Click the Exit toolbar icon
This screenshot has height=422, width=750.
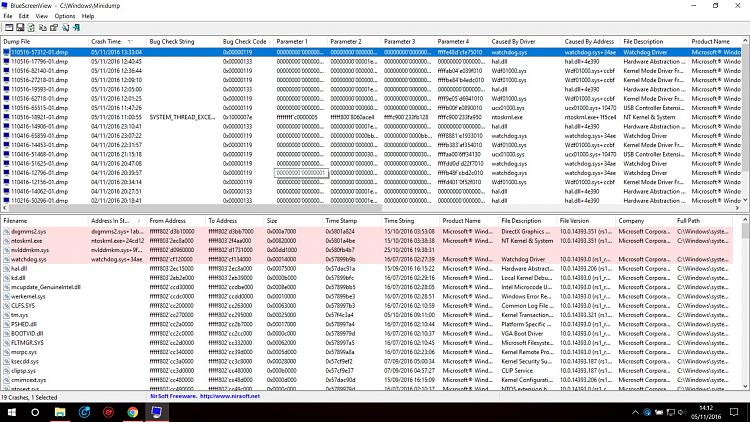coord(77,28)
